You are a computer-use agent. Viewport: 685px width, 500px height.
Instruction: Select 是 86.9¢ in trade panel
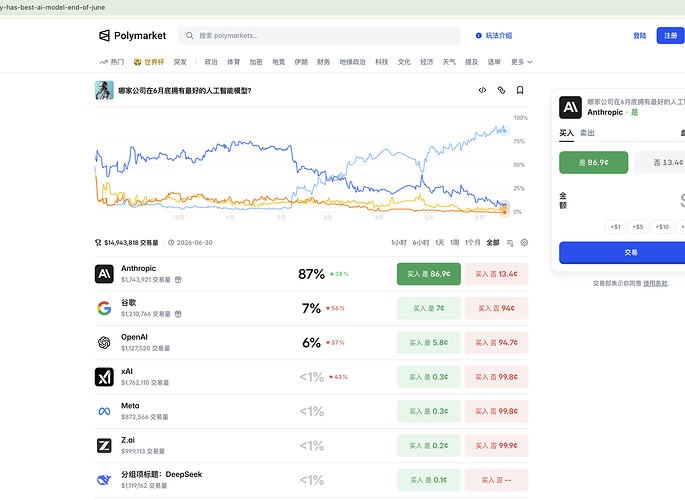pos(593,162)
